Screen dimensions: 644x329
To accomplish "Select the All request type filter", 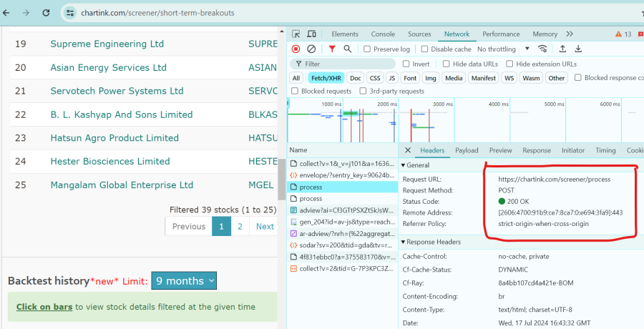I will pyautogui.click(x=296, y=78).
